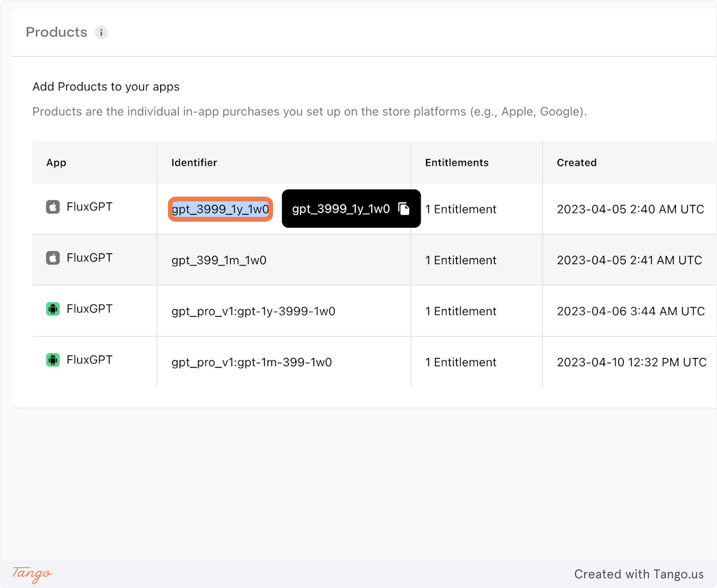Click the Identifier column header
717x588 pixels.
coord(194,163)
